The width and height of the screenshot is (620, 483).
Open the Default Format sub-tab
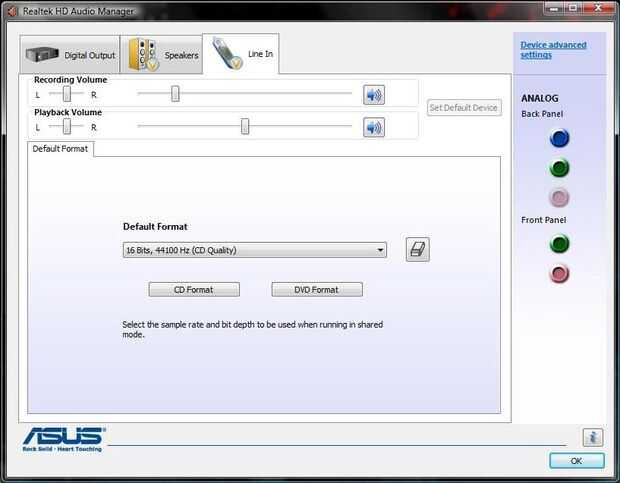60,149
